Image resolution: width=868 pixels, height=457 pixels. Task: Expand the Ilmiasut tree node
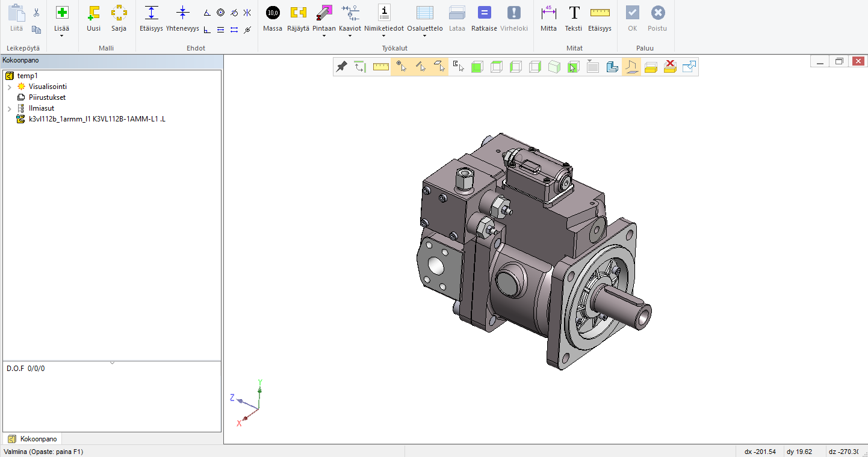[9, 108]
